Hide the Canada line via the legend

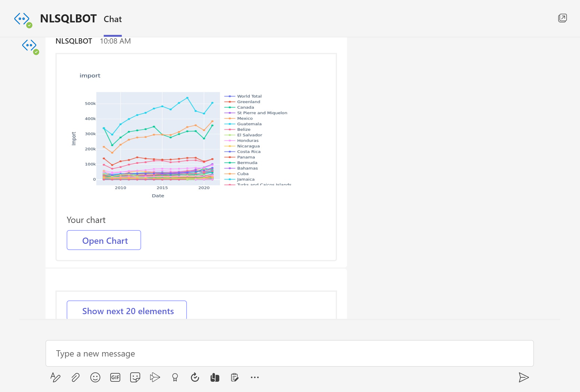(x=245, y=107)
